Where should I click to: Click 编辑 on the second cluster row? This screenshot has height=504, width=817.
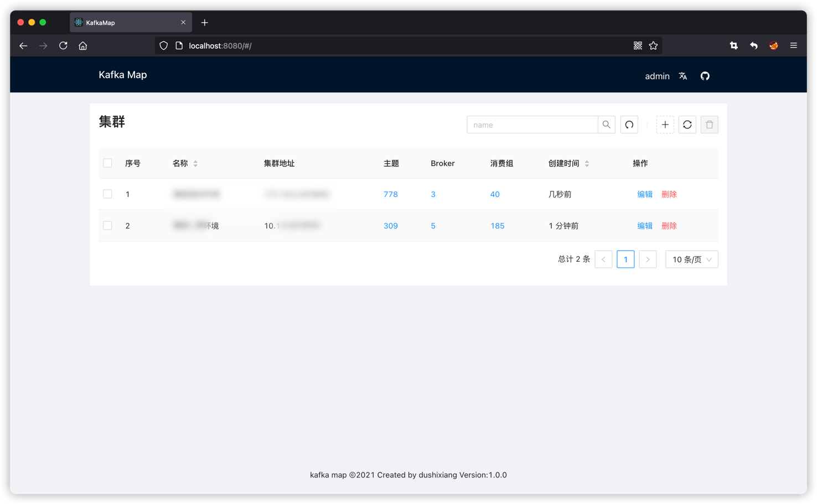pos(645,226)
